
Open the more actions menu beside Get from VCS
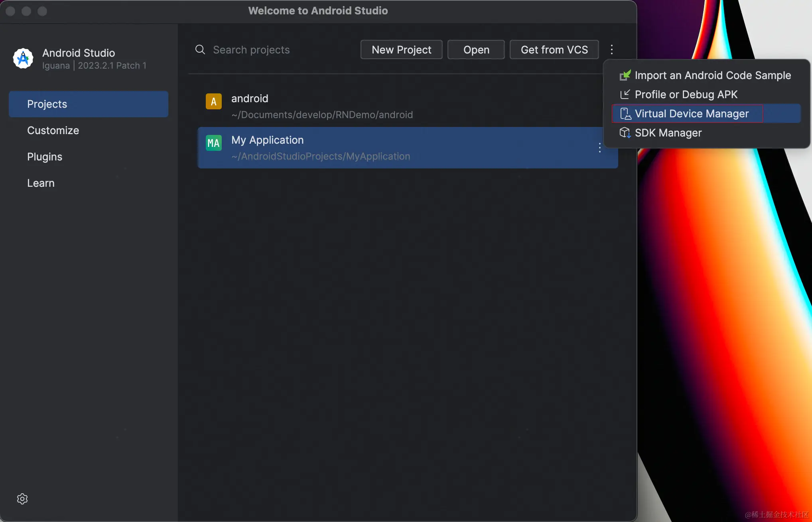[x=612, y=49]
